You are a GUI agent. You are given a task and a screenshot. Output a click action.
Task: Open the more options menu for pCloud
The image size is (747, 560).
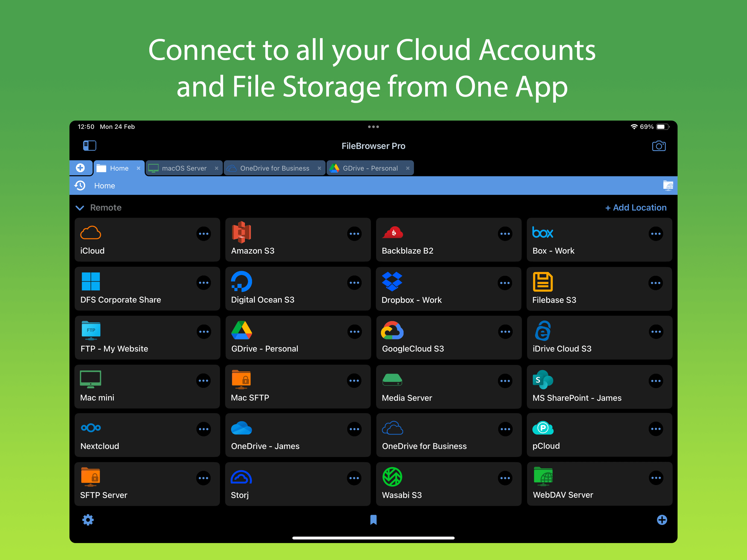(x=656, y=429)
